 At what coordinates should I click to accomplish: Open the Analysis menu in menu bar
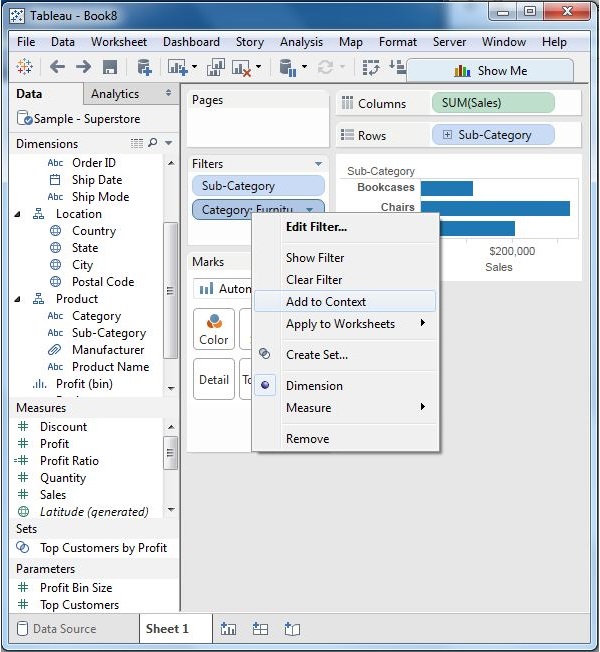coord(301,42)
